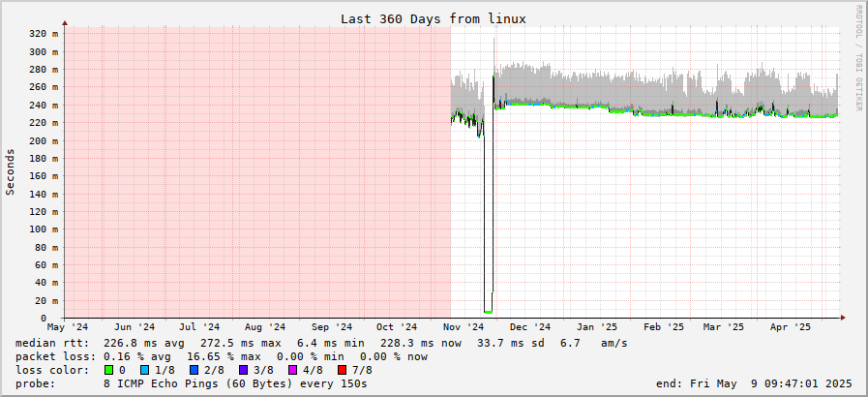Click the '160 m' y-axis tick label
The height and width of the screenshot is (397, 868).
[x=44, y=176]
